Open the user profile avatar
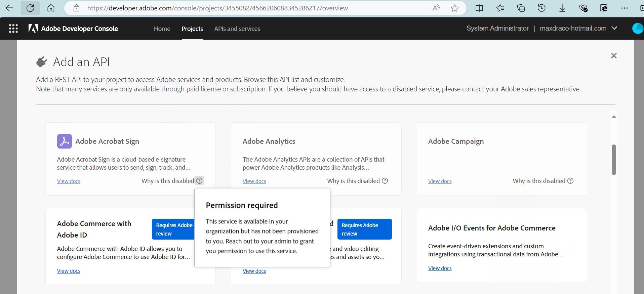The height and width of the screenshot is (294, 644). (x=638, y=28)
